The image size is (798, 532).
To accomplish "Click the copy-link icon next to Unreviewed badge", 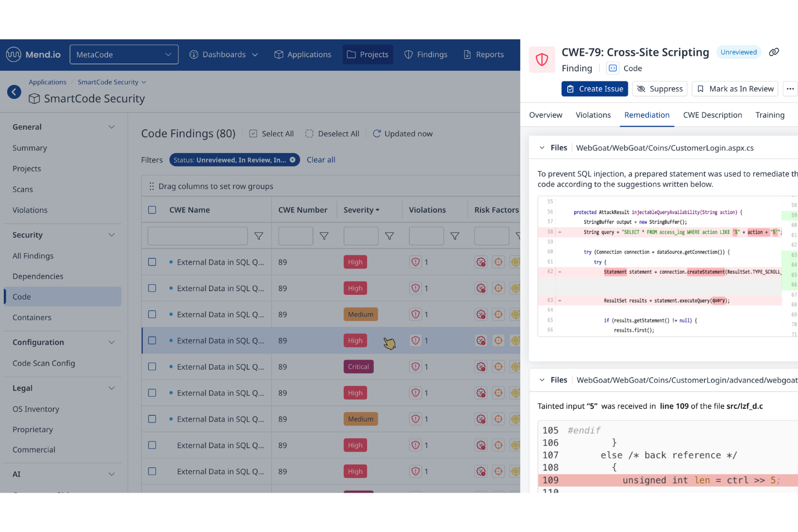I will pyautogui.click(x=774, y=52).
